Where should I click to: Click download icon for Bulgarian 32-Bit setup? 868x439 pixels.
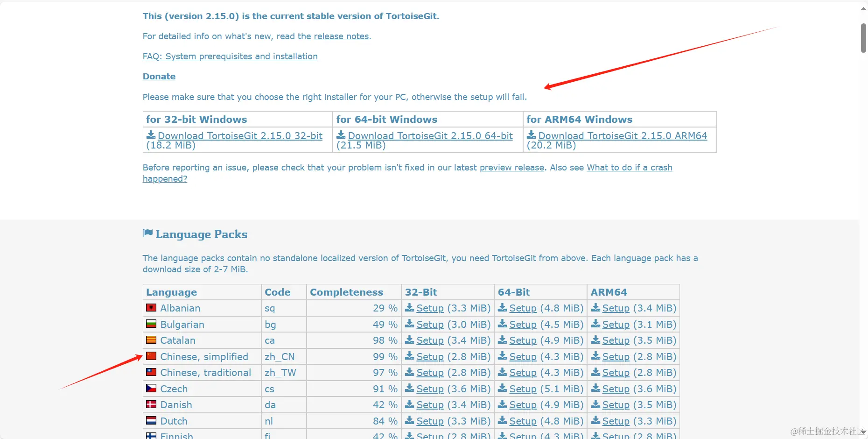tap(409, 324)
